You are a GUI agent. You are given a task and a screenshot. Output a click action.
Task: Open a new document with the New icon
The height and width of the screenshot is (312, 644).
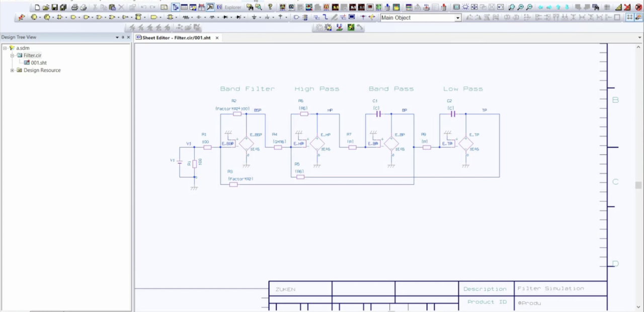[37, 7]
